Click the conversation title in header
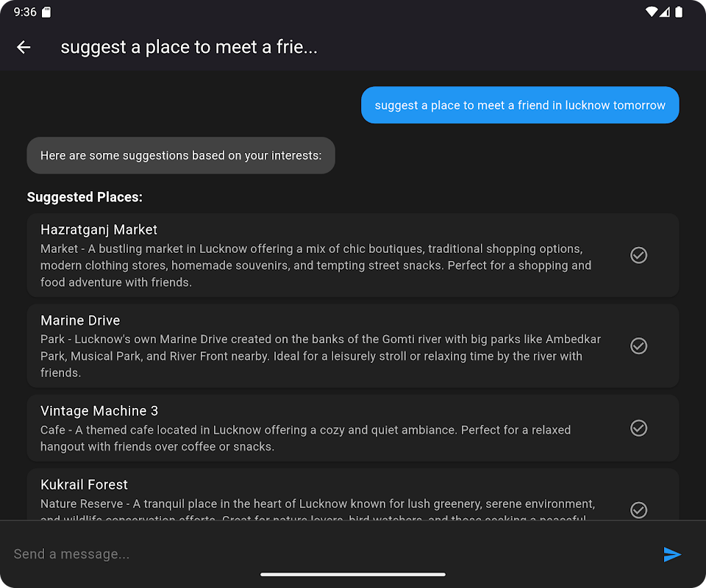 click(189, 47)
